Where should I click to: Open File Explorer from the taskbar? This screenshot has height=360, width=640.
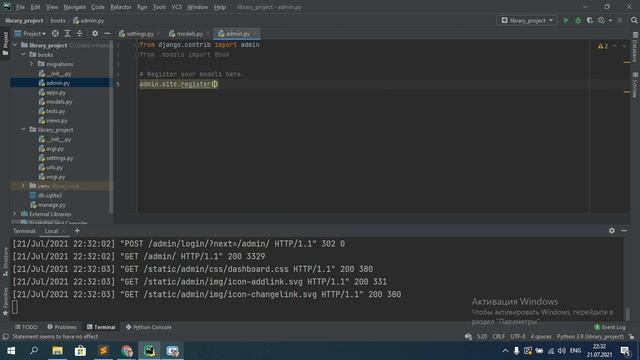[57, 351]
